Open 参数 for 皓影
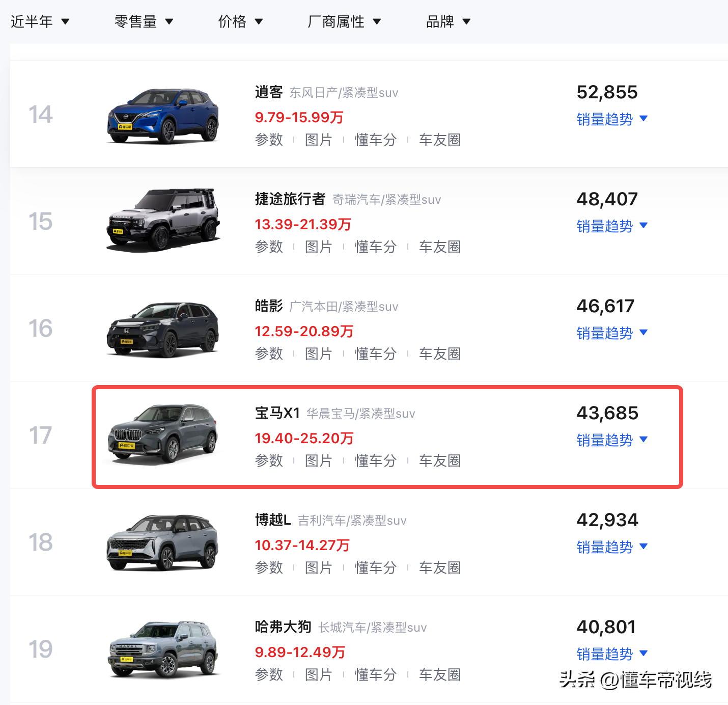 [x=269, y=354]
